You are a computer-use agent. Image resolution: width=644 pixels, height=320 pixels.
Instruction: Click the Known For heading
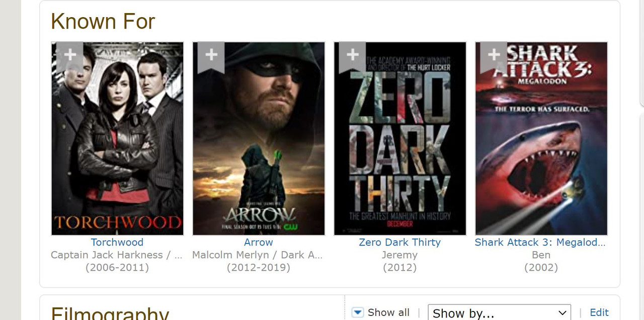(103, 22)
